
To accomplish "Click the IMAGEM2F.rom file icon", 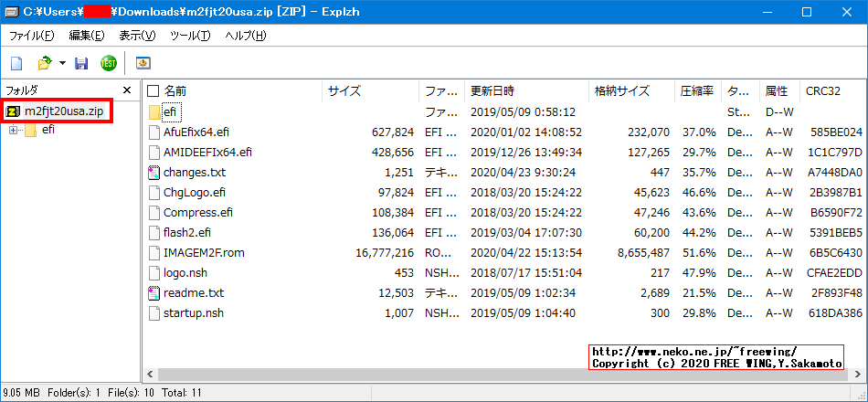I will [154, 253].
